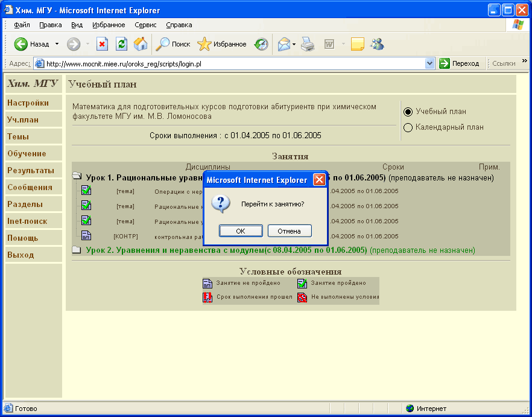Print the page with printer icon
Image resolution: width=532 pixels, height=417 pixels.
[x=308, y=44]
